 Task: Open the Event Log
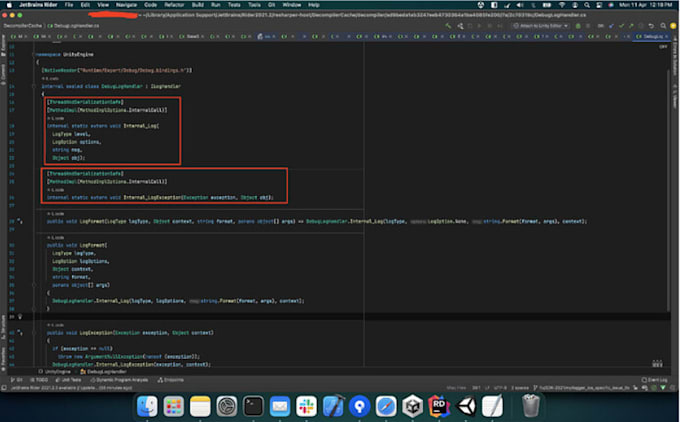tap(655, 380)
